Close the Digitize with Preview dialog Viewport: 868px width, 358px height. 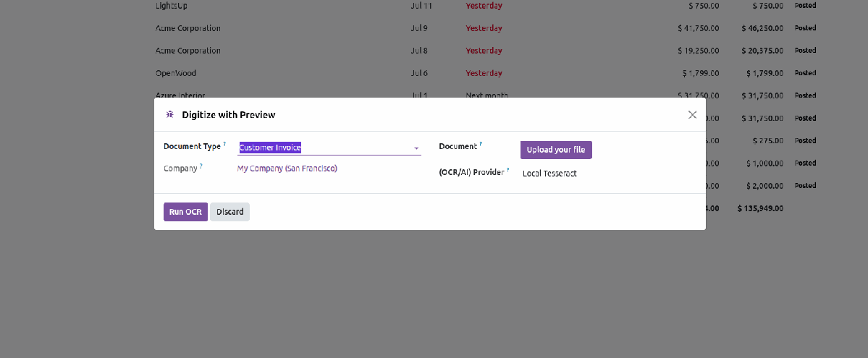pyautogui.click(x=692, y=114)
